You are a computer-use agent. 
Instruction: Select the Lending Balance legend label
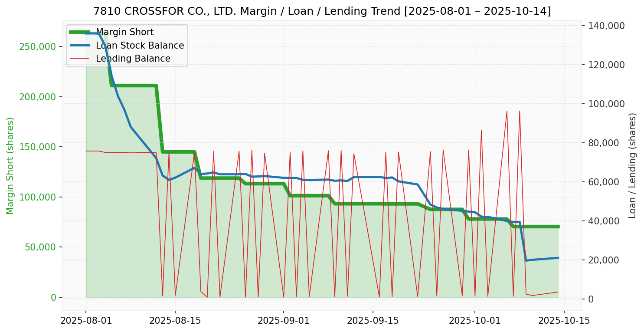(133, 59)
